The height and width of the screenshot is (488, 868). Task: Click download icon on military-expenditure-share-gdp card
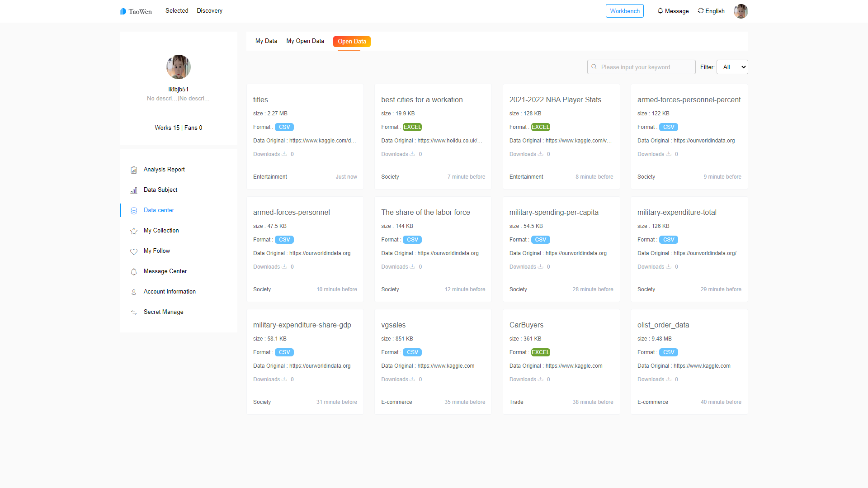tap(284, 379)
